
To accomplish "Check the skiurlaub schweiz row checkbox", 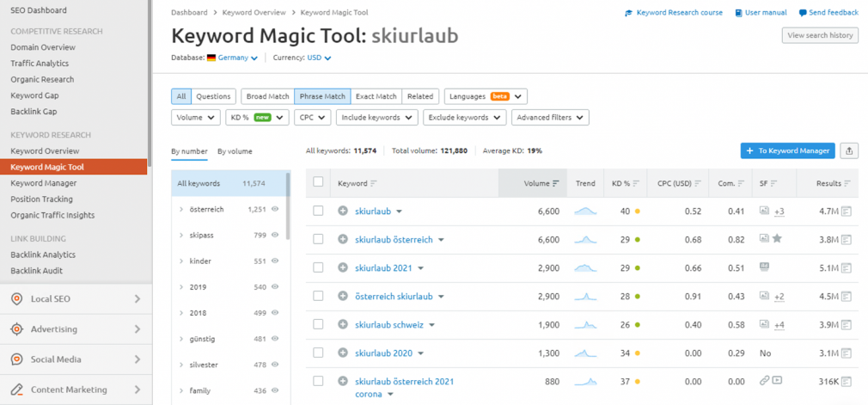I will [x=318, y=324].
